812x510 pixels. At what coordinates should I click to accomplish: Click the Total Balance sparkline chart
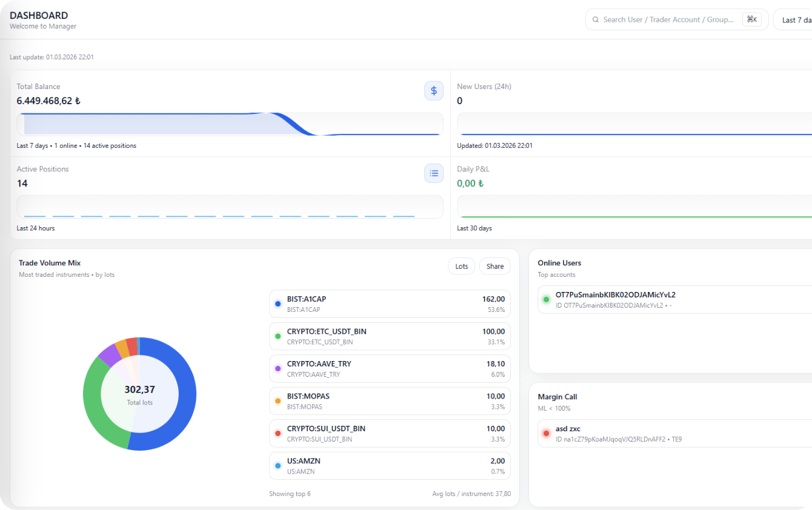pos(230,124)
